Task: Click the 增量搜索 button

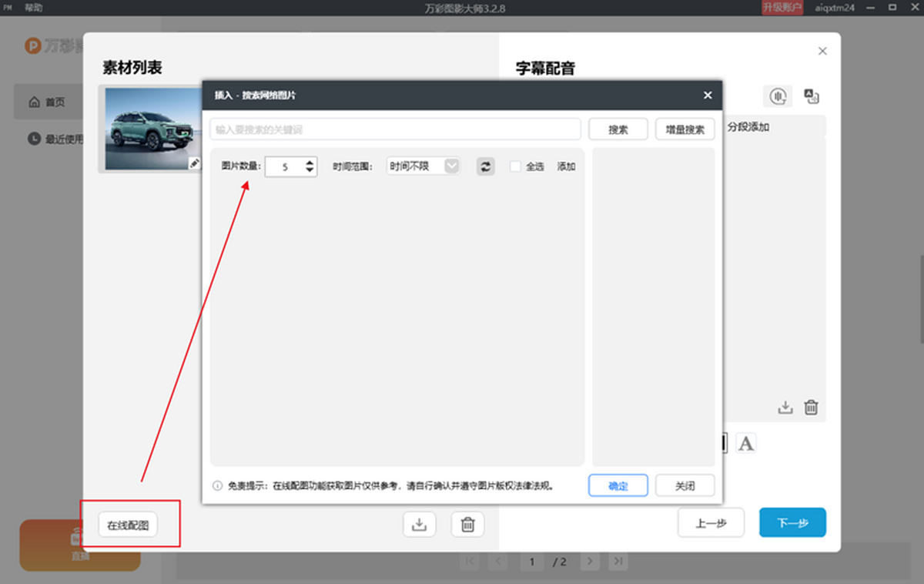Action: coord(685,129)
